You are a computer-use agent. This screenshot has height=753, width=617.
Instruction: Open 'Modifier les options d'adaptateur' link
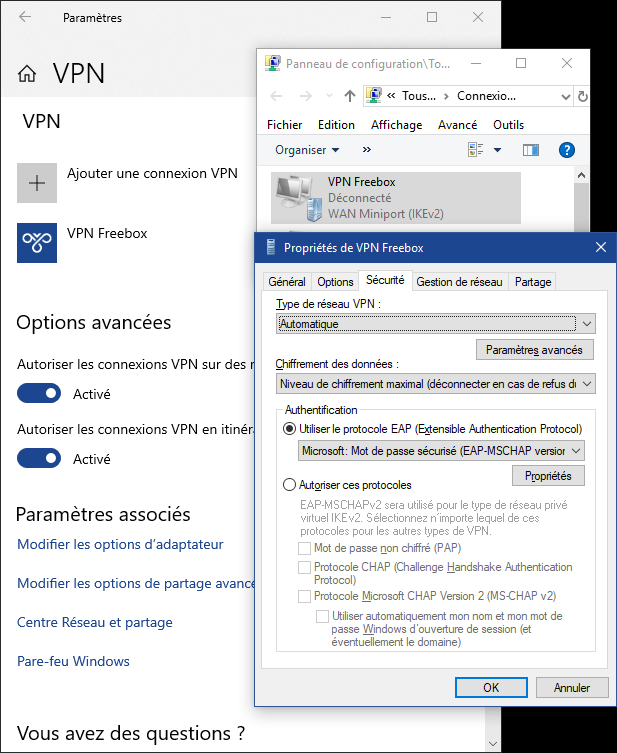click(x=120, y=545)
